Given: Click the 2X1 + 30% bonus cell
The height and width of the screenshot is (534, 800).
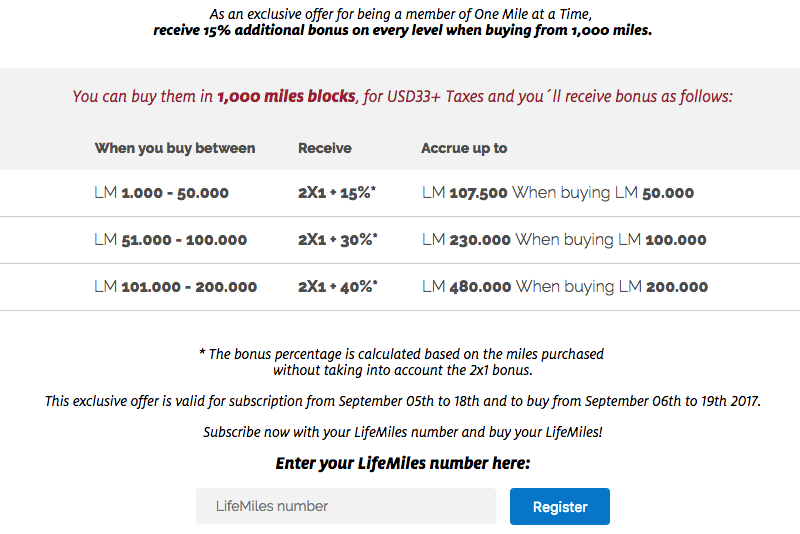Looking at the screenshot, I should pos(338,240).
